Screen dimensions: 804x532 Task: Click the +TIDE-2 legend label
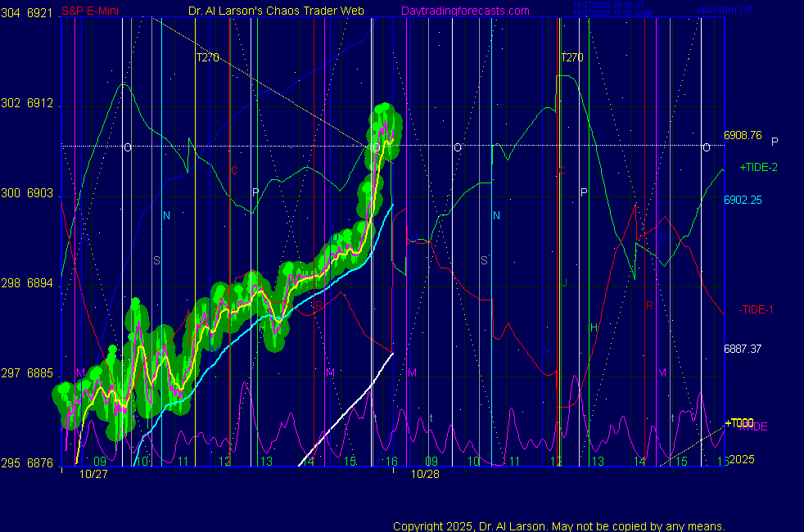click(x=758, y=167)
